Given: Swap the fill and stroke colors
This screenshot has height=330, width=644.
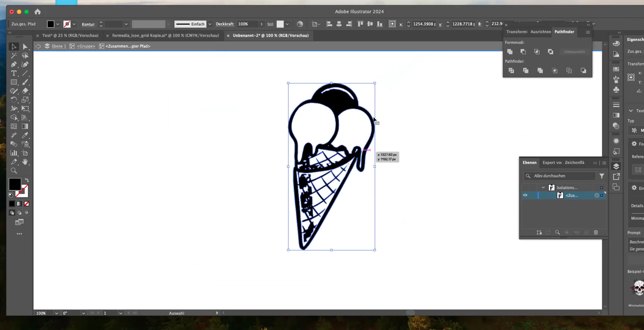Looking at the screenshot, I should 27,180.
